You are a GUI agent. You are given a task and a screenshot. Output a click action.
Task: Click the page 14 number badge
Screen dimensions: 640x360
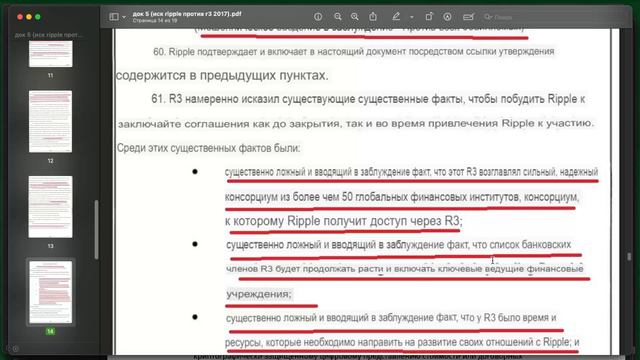pos(50,331)
